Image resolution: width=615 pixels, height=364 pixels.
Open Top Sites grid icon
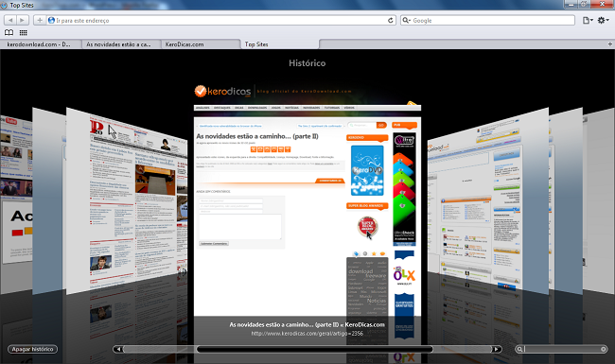23,32
